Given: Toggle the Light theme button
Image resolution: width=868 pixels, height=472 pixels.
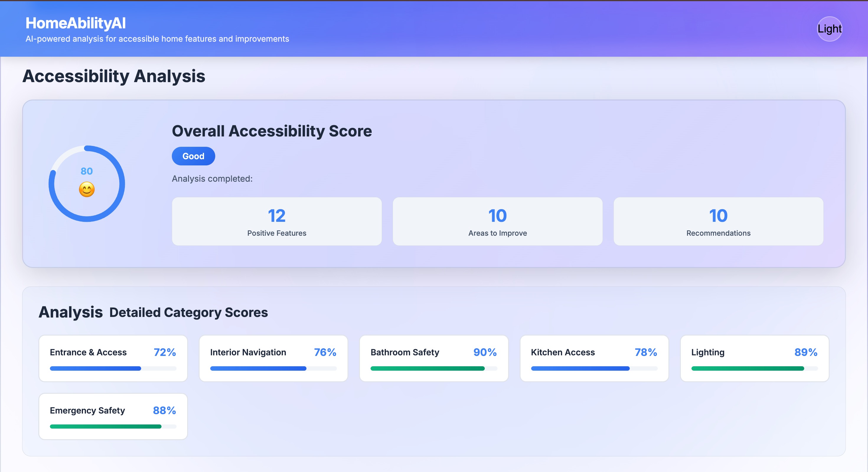Looking at the screenshot, I should coord(829,29).
